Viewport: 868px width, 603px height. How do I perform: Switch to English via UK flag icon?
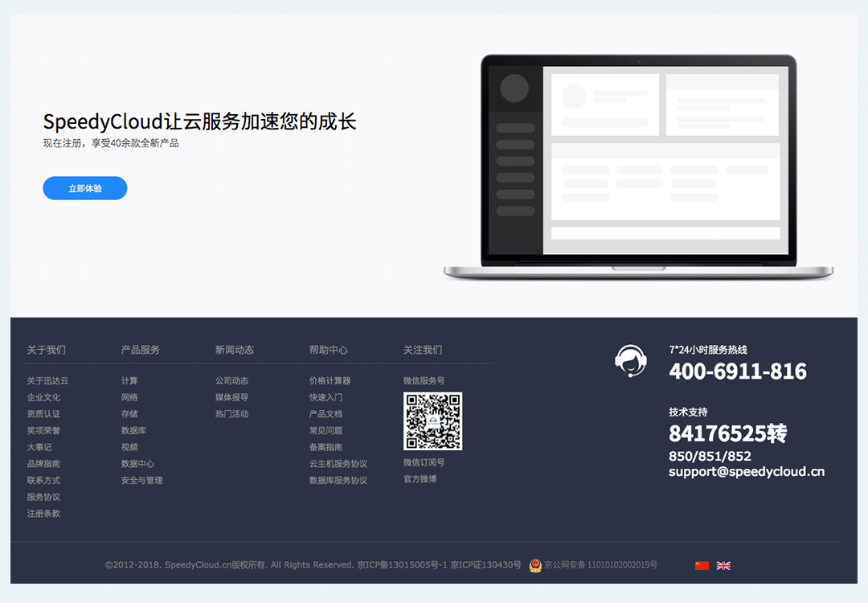[723, 565]
